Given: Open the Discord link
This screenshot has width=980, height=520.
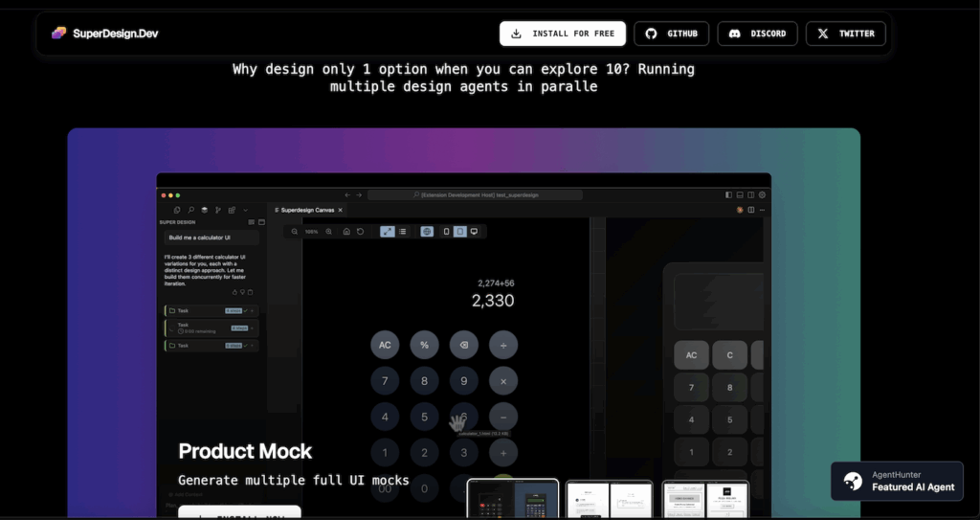Looking at the screenshot, I should click(x=757, y=34).
